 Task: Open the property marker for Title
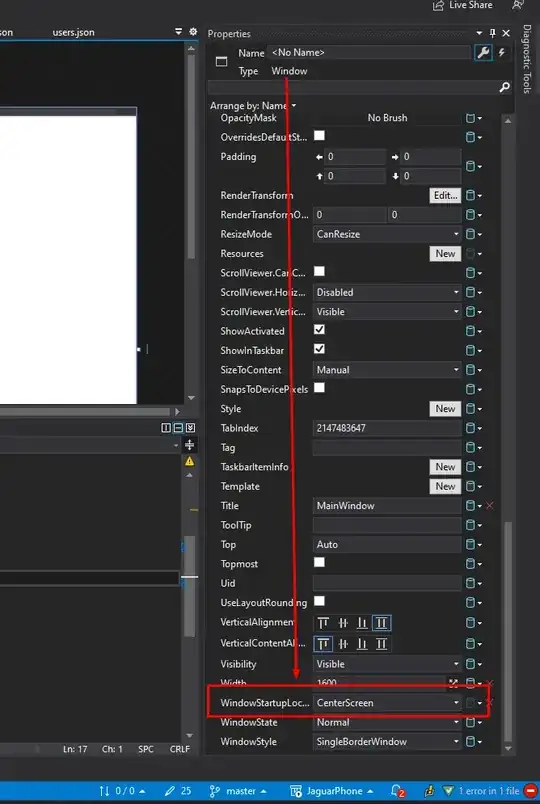(x=473, y=506)
